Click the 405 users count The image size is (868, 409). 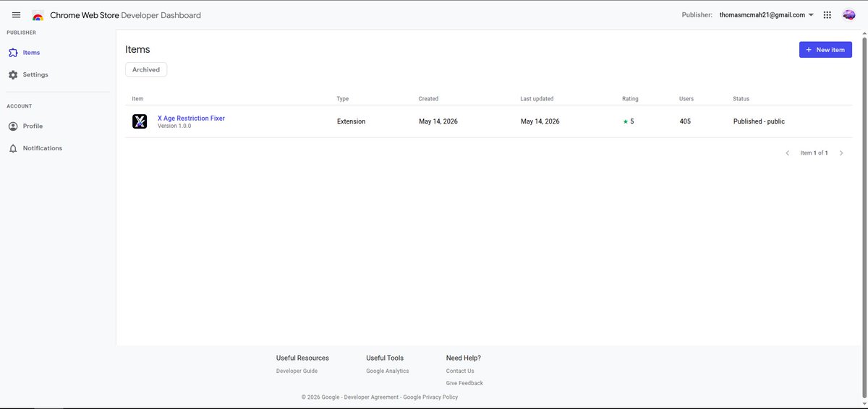[685, 121]
